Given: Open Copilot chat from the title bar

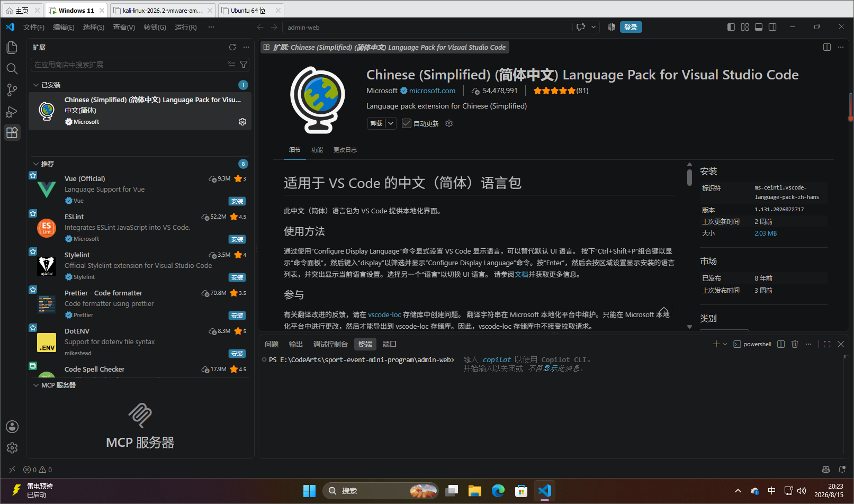Looking at the screenshot, I should point(581,27).
